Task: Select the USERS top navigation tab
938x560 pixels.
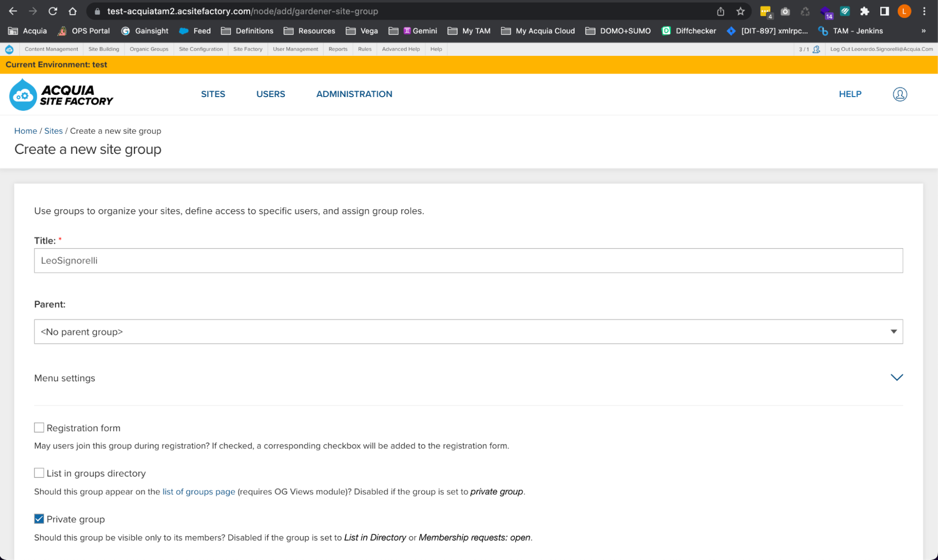Action: tap(271, 94)
